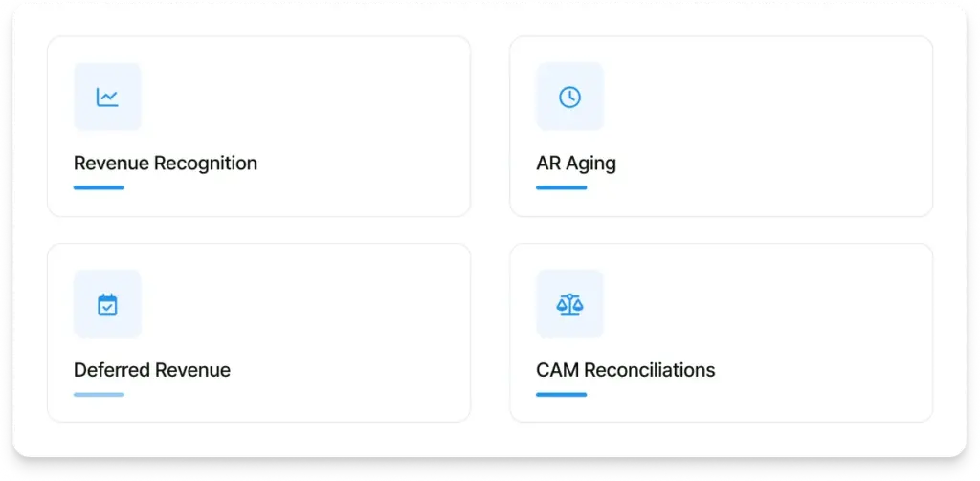Open the Revenue Recognition title link
The width and height of the screenshot is (980, 481).
point(166,164)
